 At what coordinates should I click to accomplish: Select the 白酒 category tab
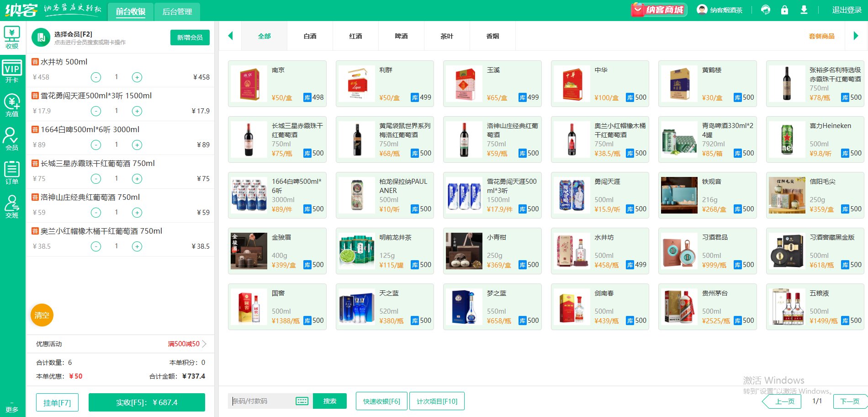(x=310, y=36)
